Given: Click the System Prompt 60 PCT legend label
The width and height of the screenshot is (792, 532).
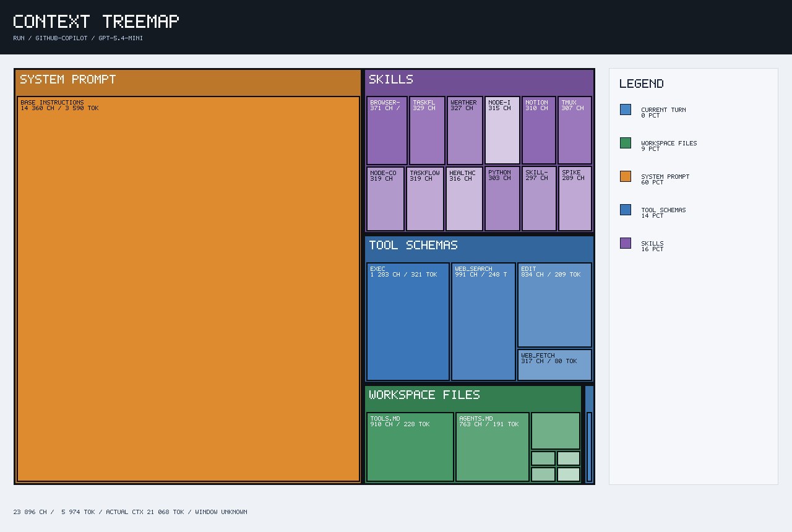Looking at the screenshot, I should click(665, 179).
